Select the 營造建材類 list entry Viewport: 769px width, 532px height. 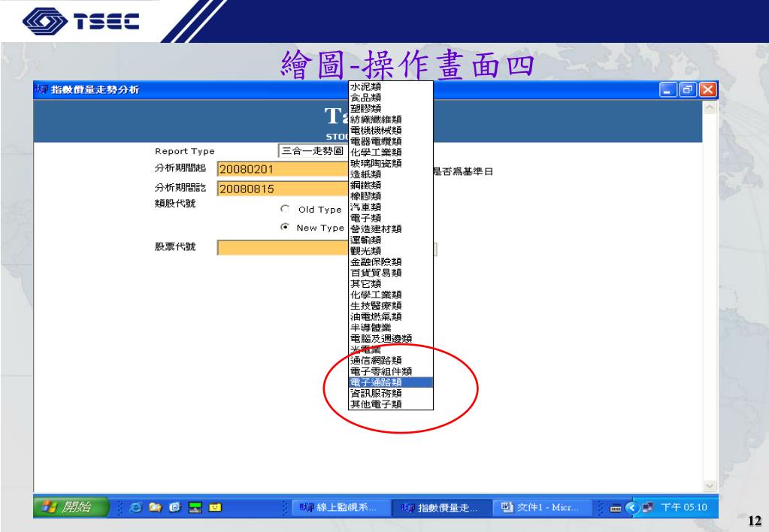(390, 229)
